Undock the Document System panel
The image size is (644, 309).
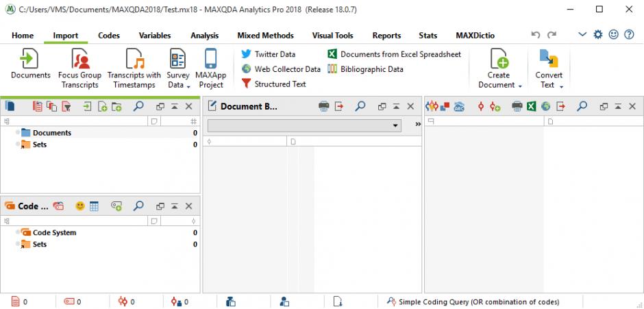click(160, 106)
